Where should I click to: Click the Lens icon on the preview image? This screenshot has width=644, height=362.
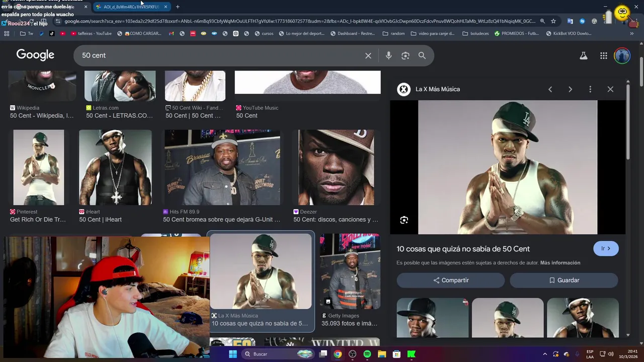(x=404, y=220)
